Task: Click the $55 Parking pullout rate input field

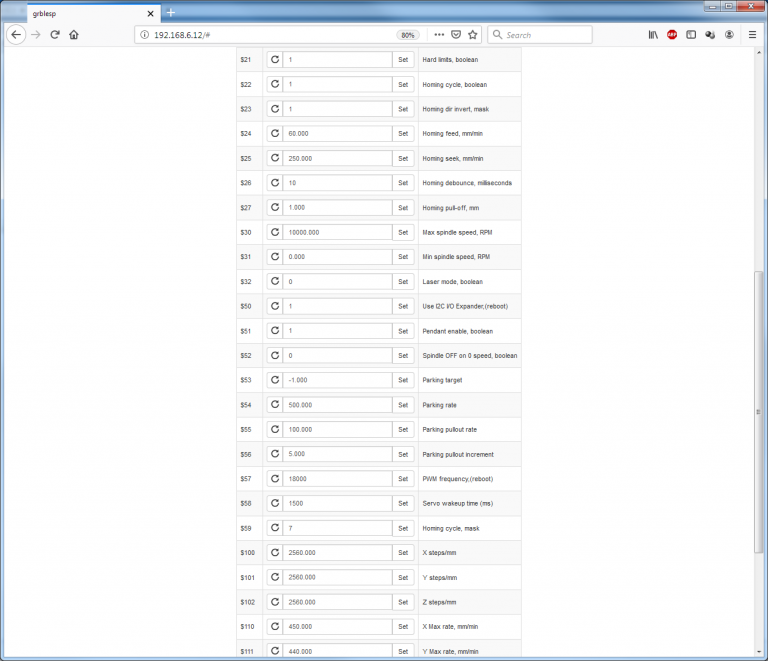Action: click(337, 429)
